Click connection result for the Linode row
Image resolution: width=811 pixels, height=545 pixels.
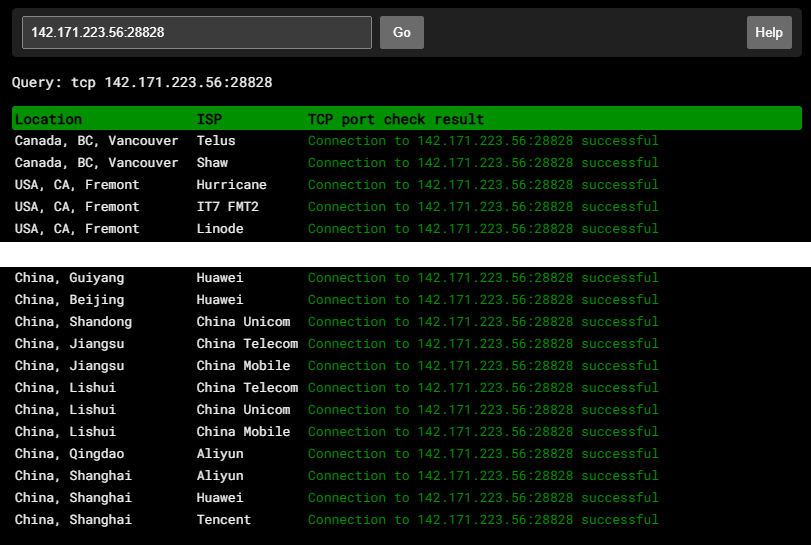[x=483, y=229]
